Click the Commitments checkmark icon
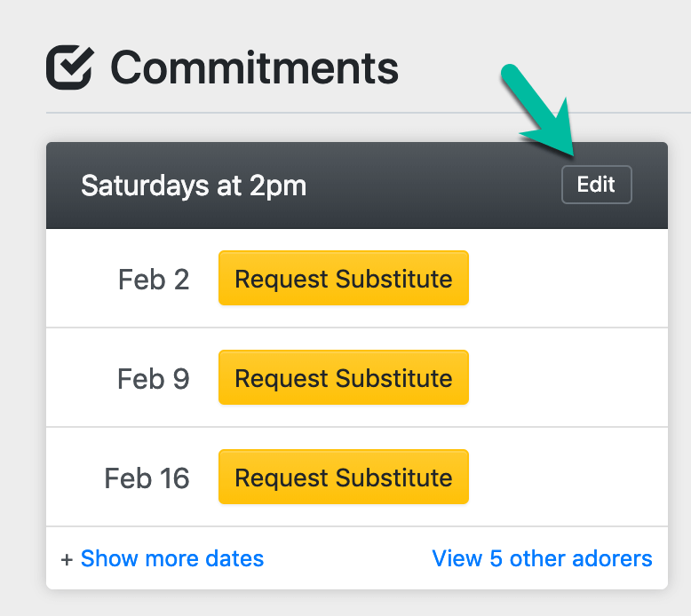 pos(69,67)
